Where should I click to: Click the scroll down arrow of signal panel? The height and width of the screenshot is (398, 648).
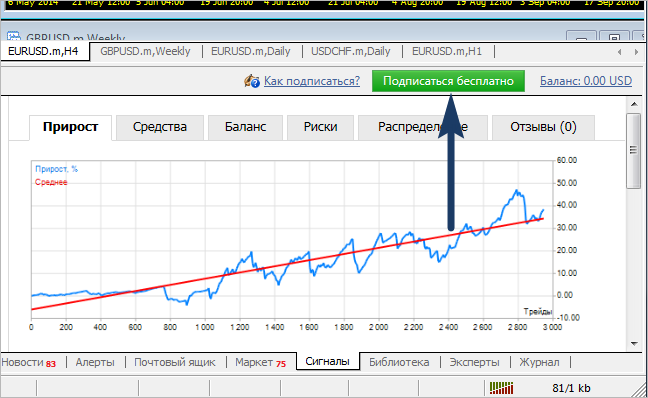[634, 343]
